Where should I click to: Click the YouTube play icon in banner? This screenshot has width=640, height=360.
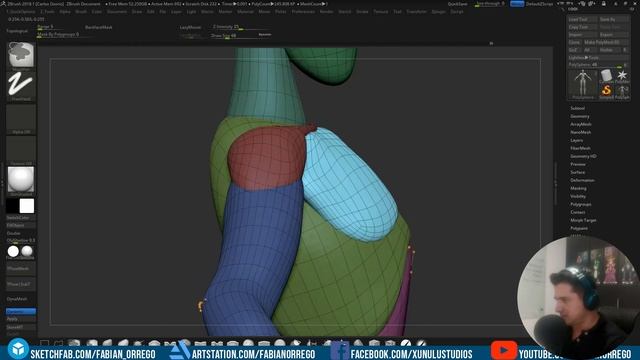pos(504,351)
